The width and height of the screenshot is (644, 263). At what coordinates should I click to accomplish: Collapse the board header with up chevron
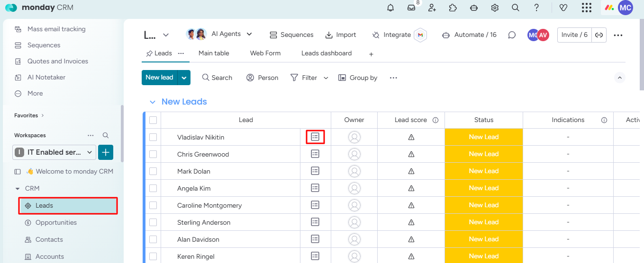click(620, 78)
